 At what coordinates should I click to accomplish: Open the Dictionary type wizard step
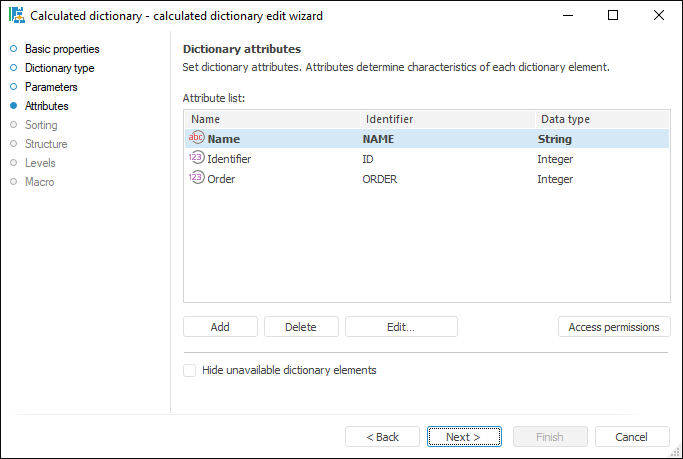(x=59, y=68)
